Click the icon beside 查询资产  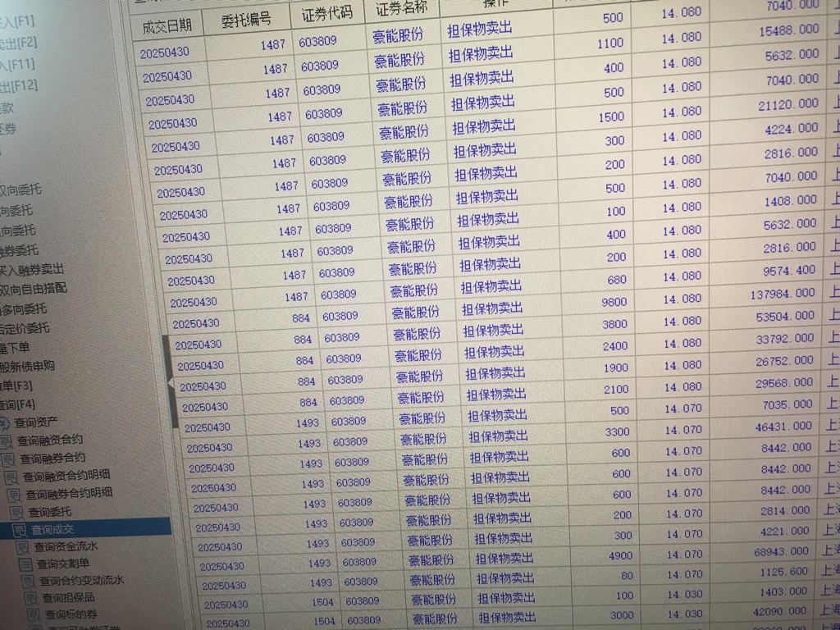(4, 424)
